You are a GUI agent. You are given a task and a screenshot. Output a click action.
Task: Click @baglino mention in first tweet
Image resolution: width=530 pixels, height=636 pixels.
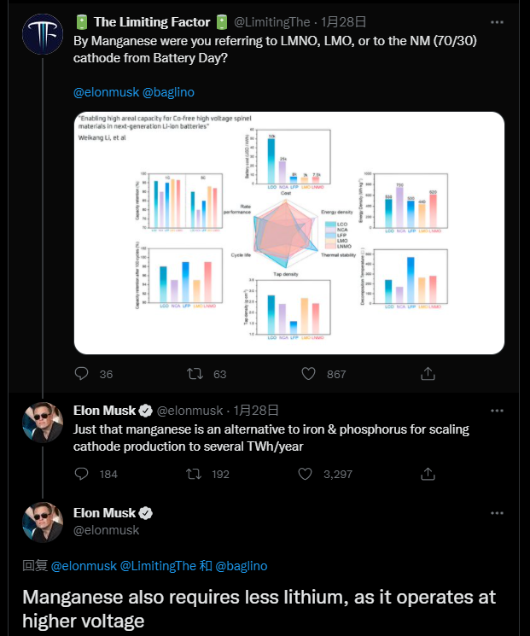[168, 92]
